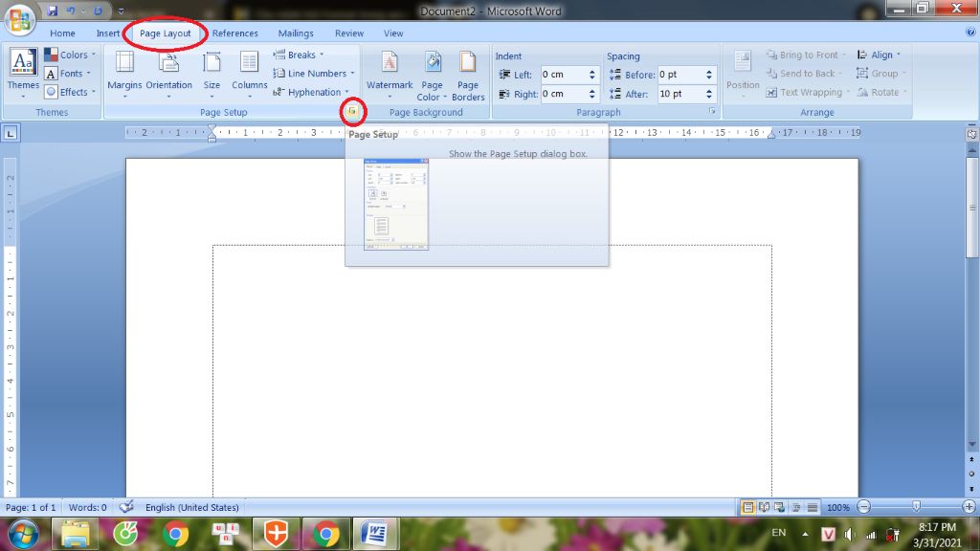Screen dimensions: 980x551
Task: Click the tab stop selector
Action: (11, 133)
